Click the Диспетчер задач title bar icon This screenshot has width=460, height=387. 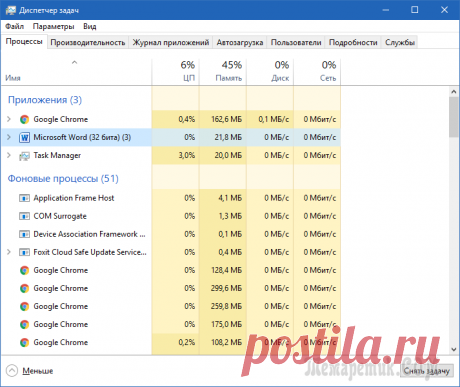(x=11, y=10)
